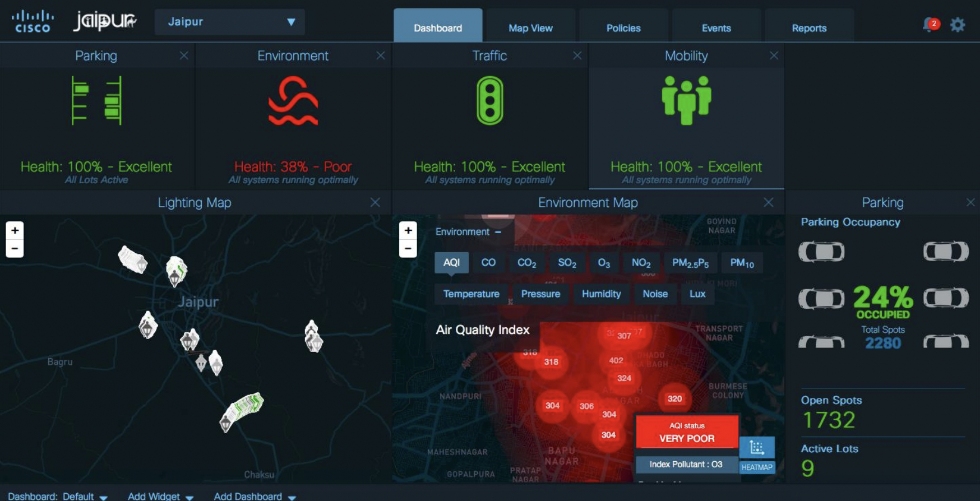Image resolution: width=980 pixels, height=501 pixels.
Task: Open the Events tab
Action: (x=716, y=26)
